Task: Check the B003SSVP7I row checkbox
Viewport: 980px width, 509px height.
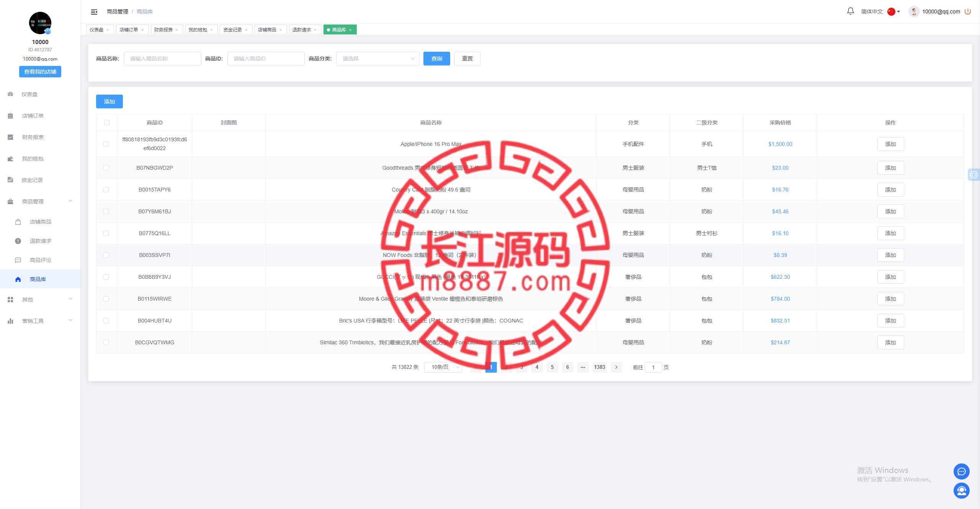Action: tap(106, 255)
